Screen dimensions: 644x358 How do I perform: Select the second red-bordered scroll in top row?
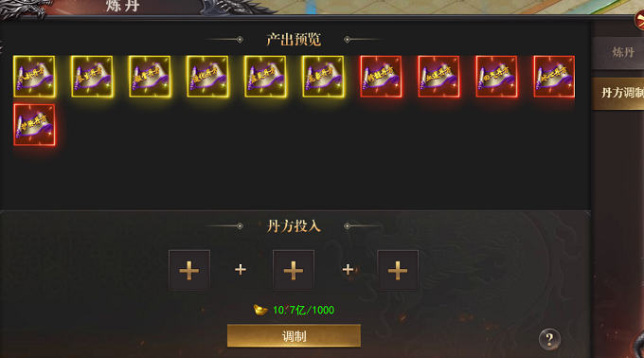tap(438, 77)
